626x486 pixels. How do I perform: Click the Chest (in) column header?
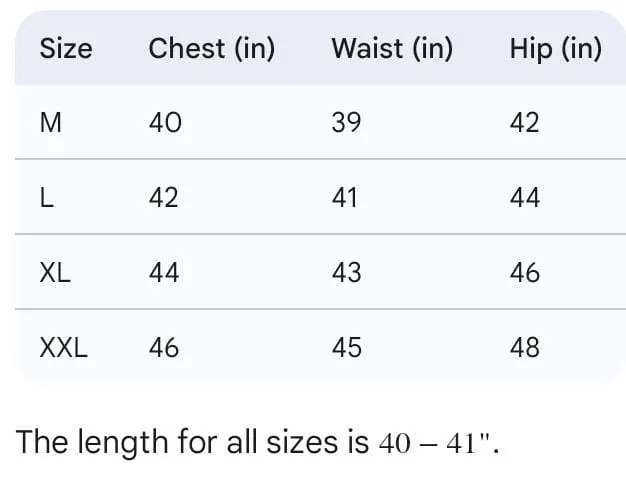[x=211, y=49]
